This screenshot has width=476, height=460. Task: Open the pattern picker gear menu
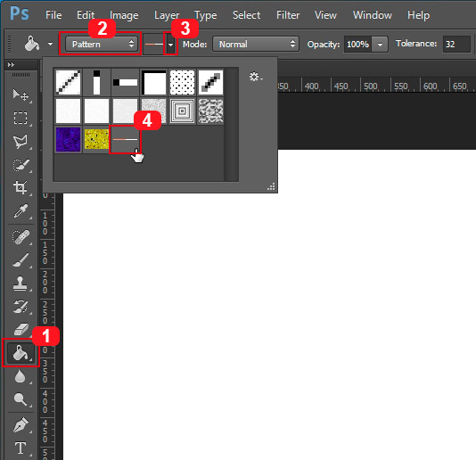click(x=256, y=77)
